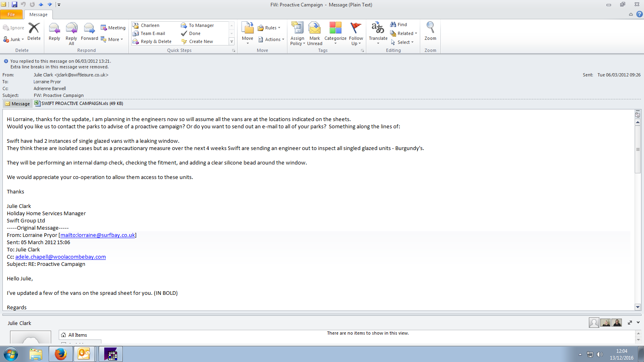Screen dimensions: 644x362
Task: Open the Rules dropdown
Action: [x=269, y=28]
